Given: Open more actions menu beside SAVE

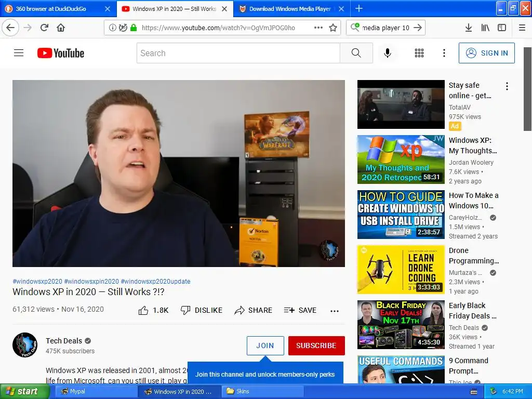Looking at the screenshot, I should coord(335,311).
